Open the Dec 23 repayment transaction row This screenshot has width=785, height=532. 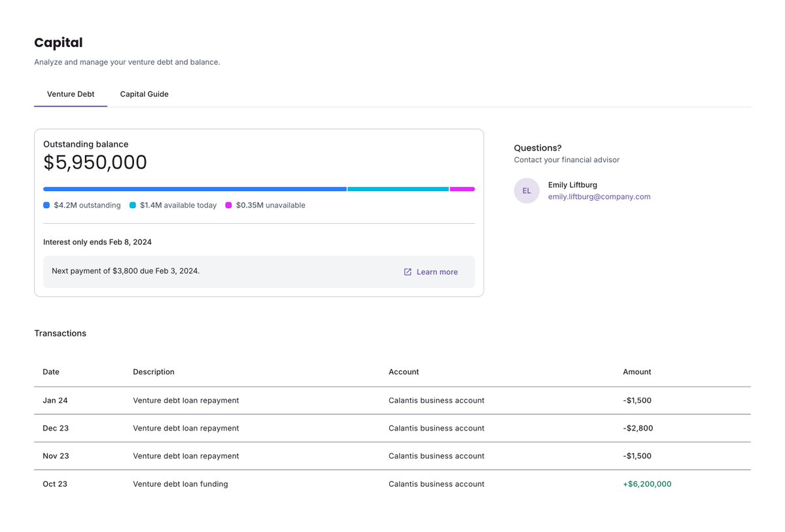(392, 429)
